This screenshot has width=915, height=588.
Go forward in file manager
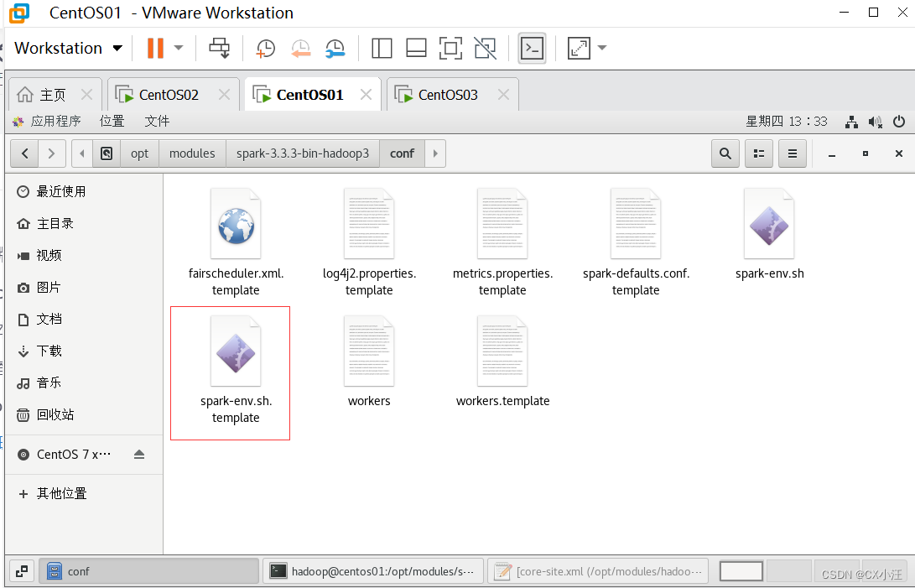[x=51, y=154]
